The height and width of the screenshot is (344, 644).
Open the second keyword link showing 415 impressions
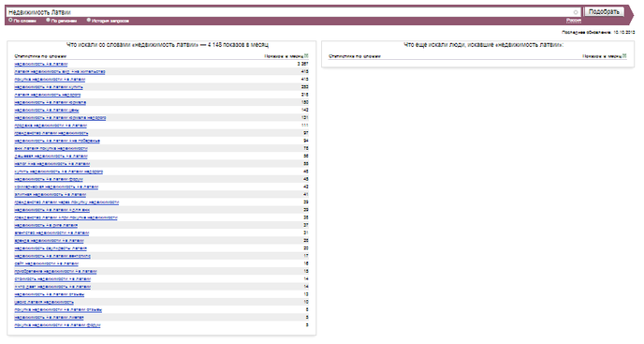pos(51,80)
